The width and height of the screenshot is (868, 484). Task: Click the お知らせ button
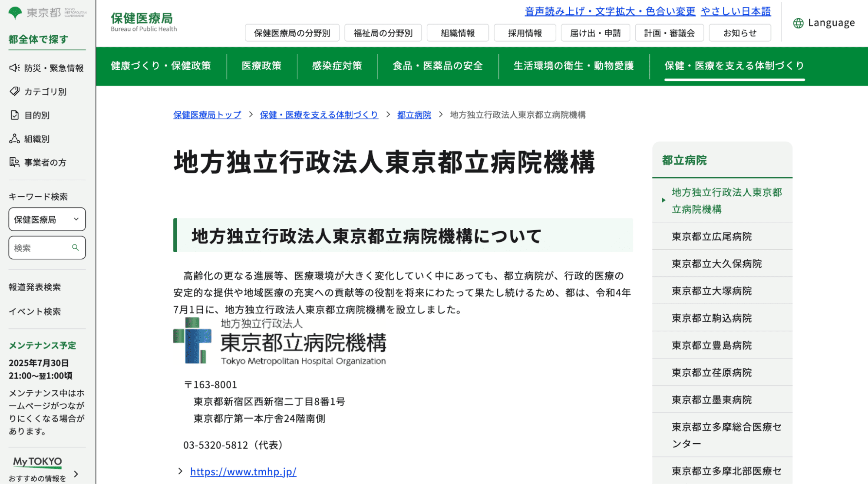[x=740, y=33]
